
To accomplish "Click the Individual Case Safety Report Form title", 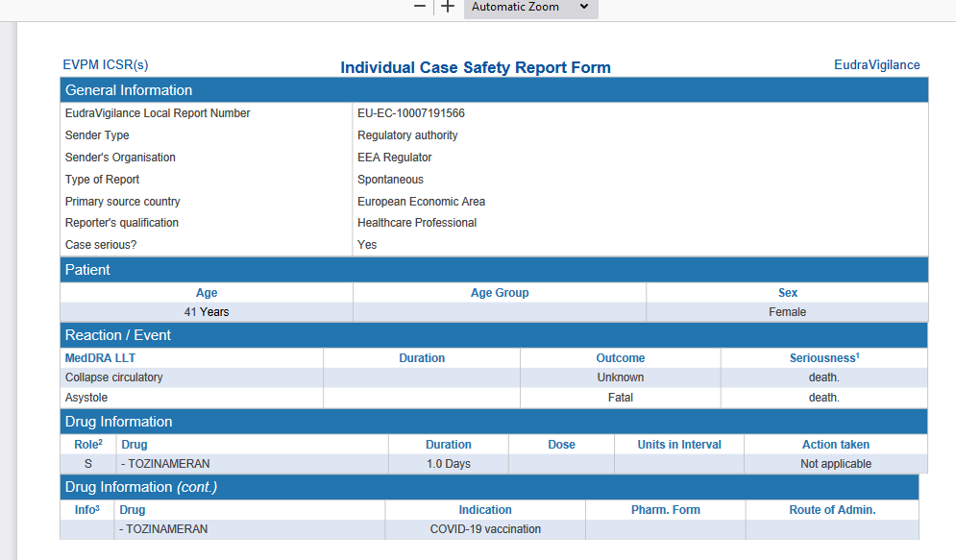I will click(x=476, y=67).
